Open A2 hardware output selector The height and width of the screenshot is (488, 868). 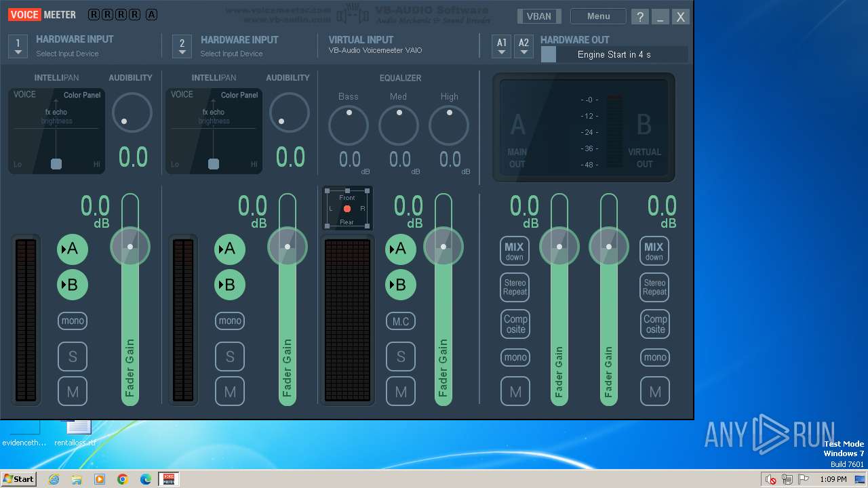(524, 46)
